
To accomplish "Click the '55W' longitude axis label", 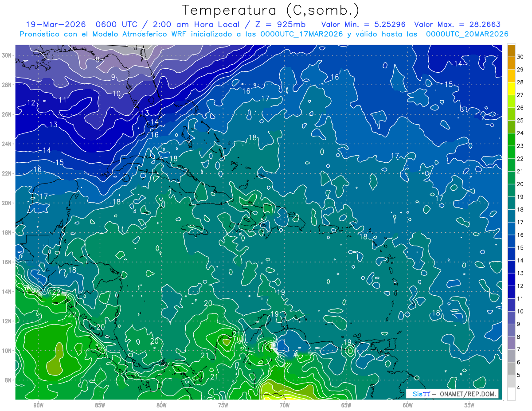I will click(469, 405).
